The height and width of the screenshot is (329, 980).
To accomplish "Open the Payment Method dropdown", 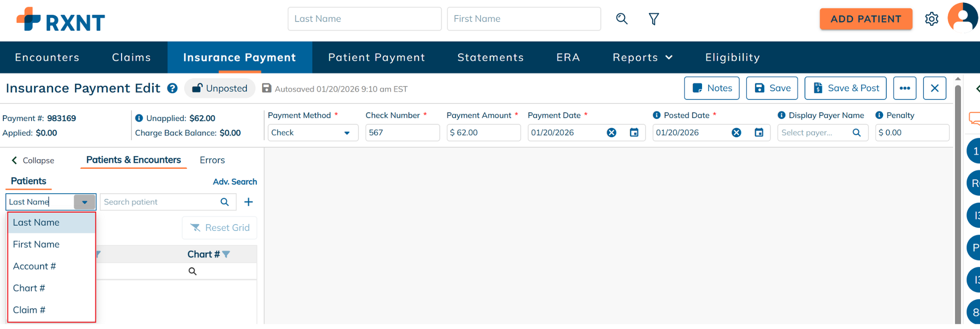I will point(313,132).
